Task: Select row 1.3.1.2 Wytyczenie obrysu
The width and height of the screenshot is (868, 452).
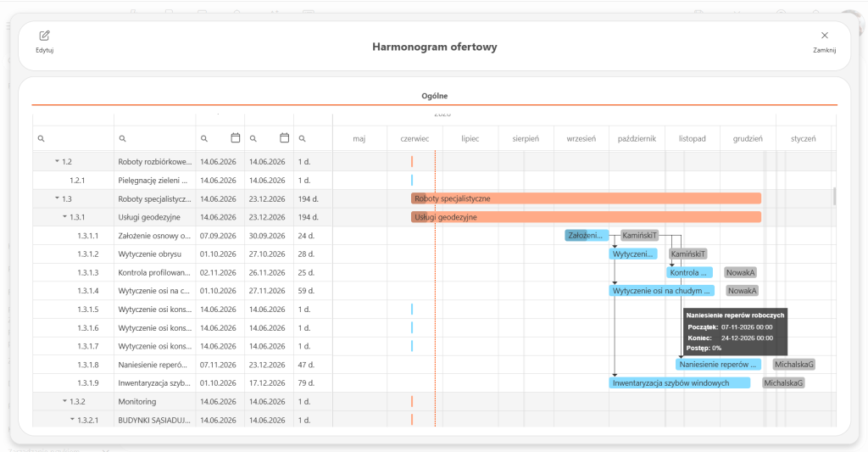Action: 183,254
